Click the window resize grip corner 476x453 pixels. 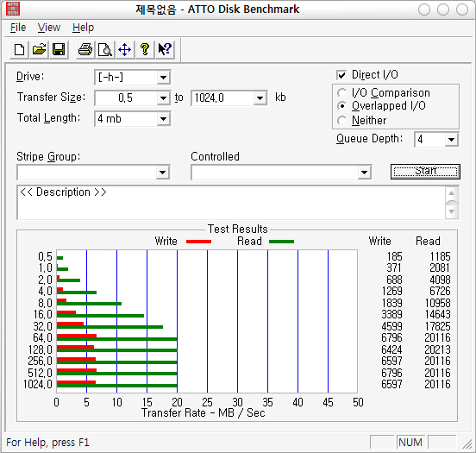[467, 444]
